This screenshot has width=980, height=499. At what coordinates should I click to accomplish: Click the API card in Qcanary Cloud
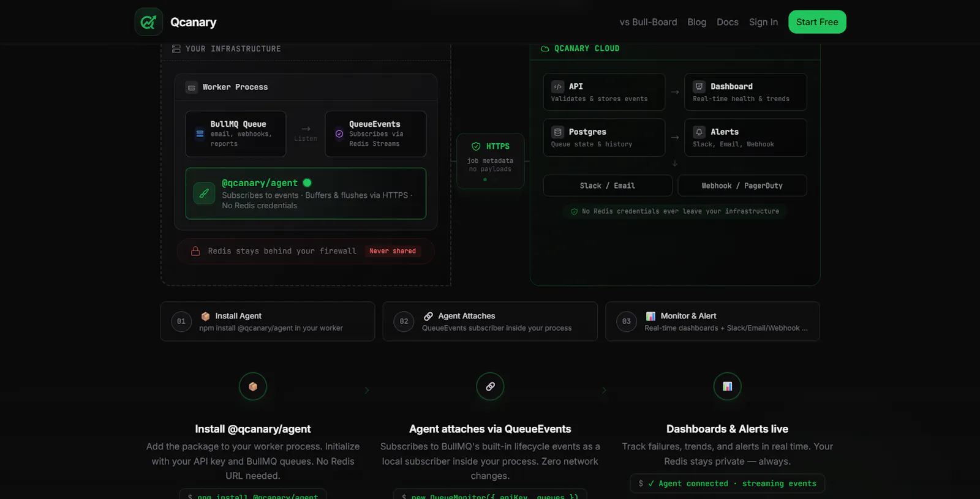coord(604,92)
